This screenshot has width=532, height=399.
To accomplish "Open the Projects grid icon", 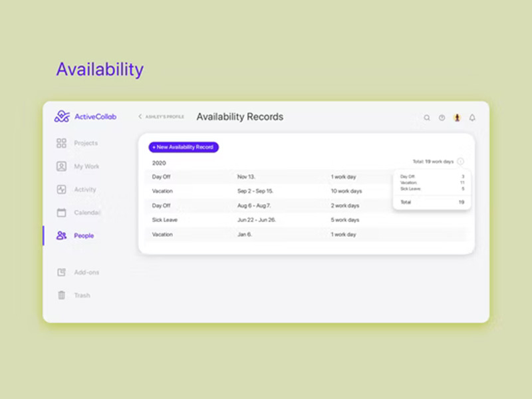I will pos(61,143).
